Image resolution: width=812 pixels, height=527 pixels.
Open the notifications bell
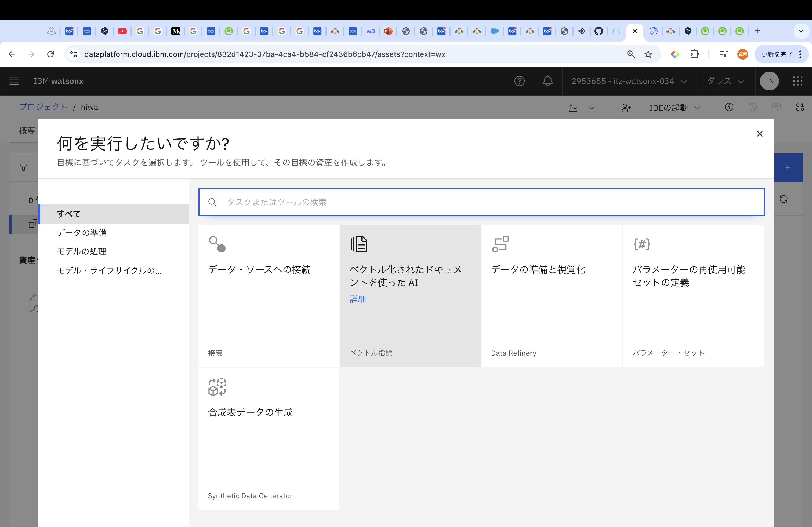(x=548, y=81)
